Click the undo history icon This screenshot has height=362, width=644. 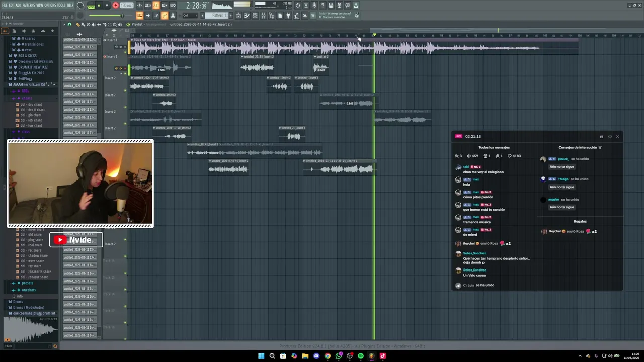coord(298,6)
